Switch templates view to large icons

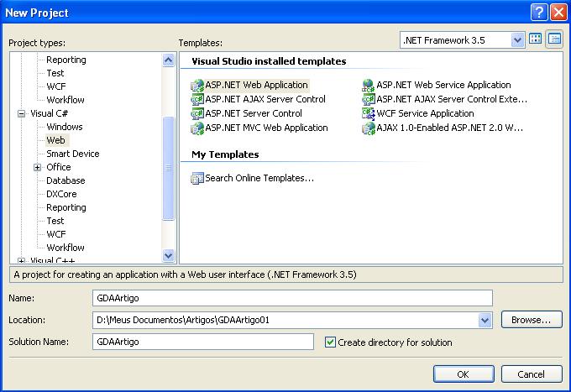point(536,39)
